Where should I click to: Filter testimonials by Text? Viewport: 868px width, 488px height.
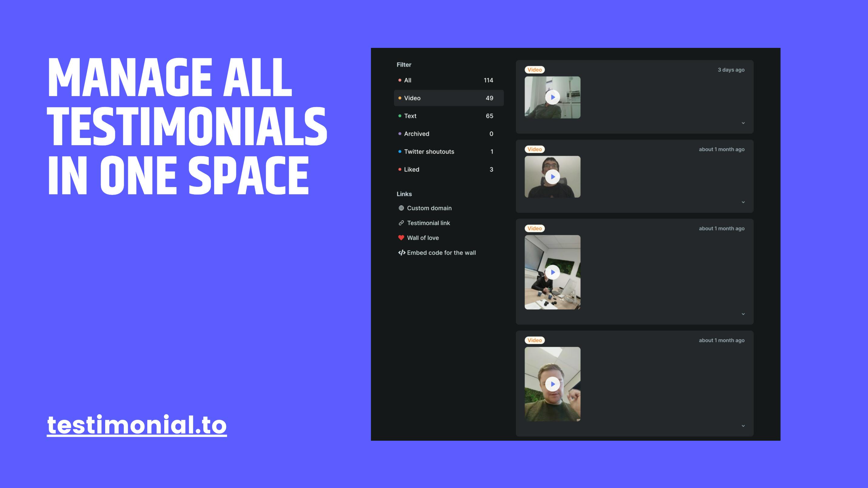tap(449, 116)
